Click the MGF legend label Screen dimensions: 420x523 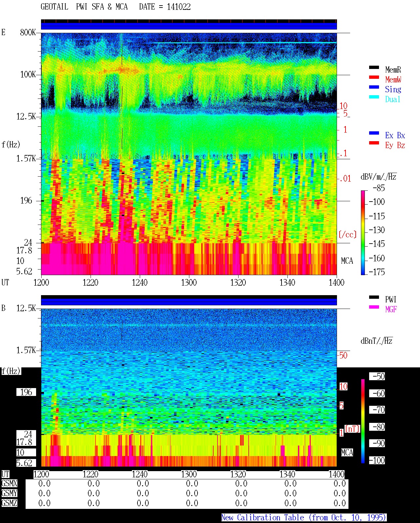tap(391, 309)
